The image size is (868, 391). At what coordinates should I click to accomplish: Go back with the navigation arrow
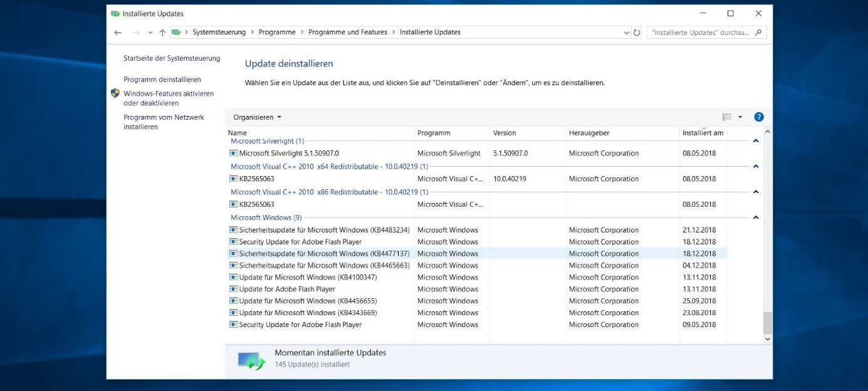(118, 32)
